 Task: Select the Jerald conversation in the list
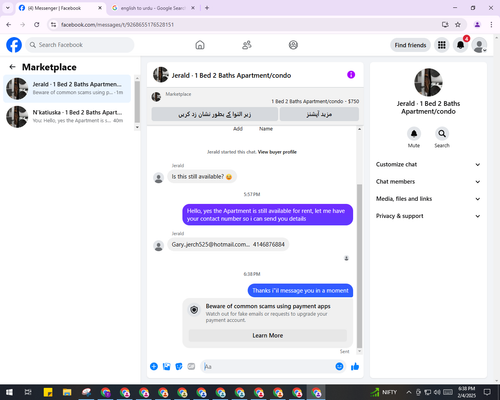67,88
